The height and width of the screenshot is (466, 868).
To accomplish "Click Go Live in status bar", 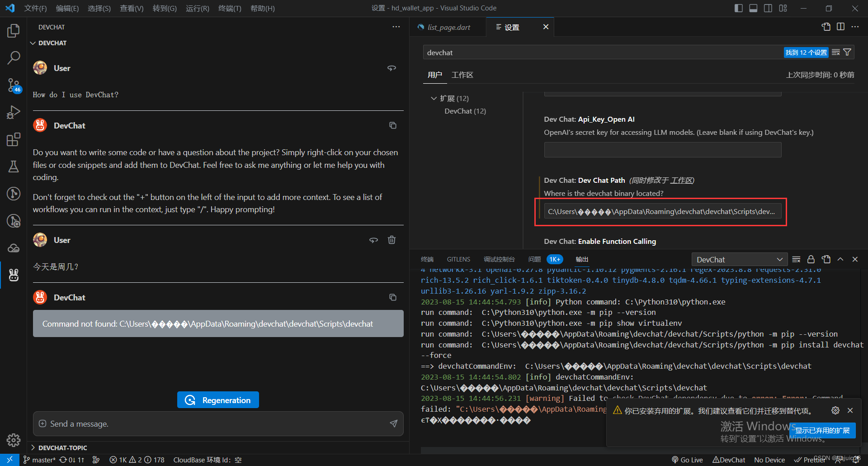I will [x=687, y=460].
